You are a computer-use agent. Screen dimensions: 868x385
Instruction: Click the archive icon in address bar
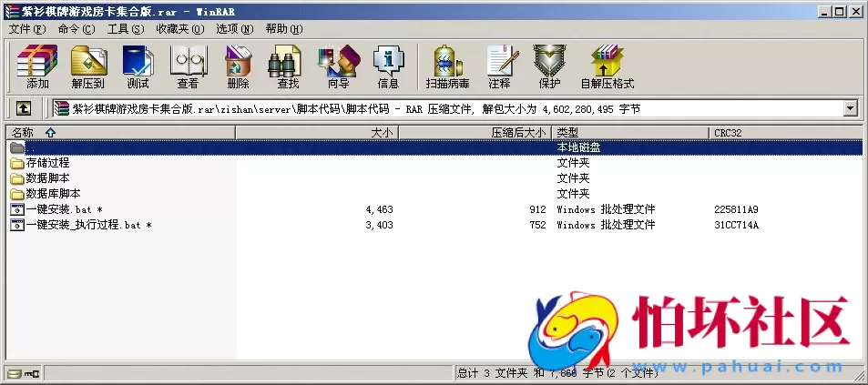61,109
